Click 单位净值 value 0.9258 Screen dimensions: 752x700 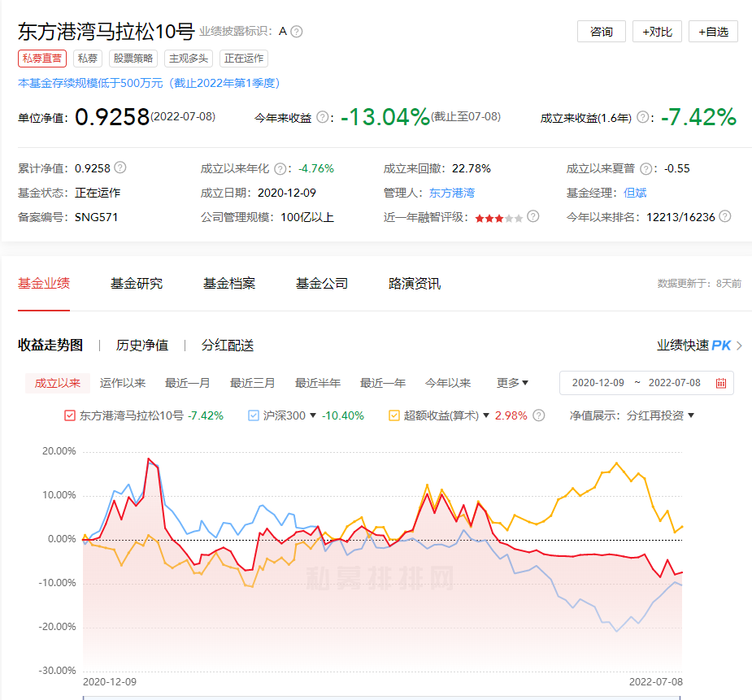coord(112,117)
